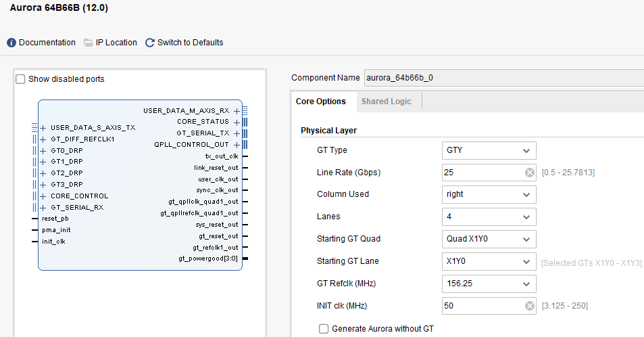644x337 pixels.
Task: Switch to the Shared Logic tab
Action: click(x=387, y=102)
